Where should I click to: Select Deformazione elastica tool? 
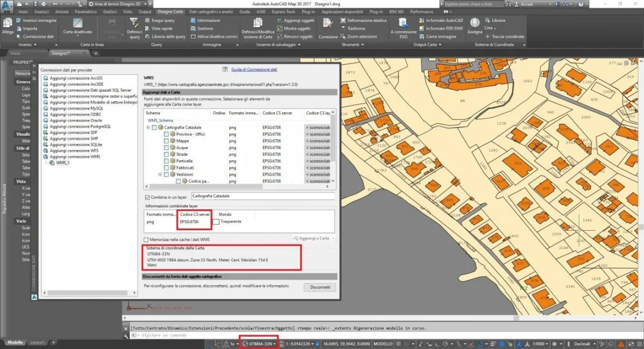[363, 20]
